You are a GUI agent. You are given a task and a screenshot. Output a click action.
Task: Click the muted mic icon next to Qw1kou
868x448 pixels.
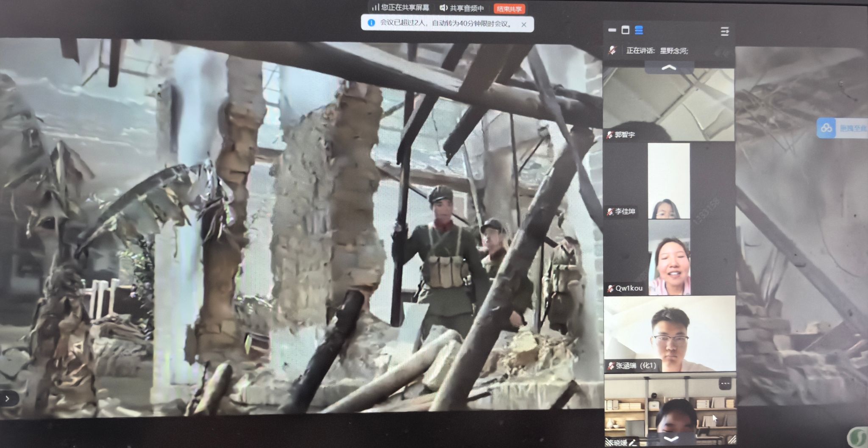pos(610,289)
